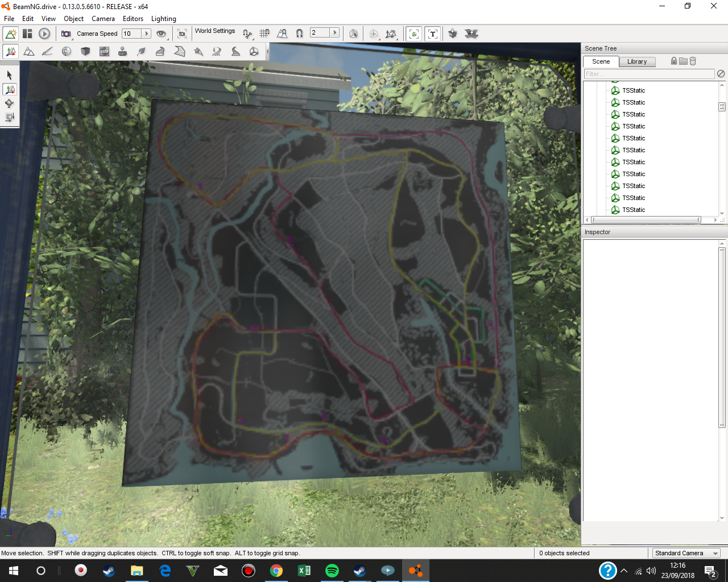Screen dimensions: 728x582
Task: Expand the Camera Speed arrow popup
Action: click(147, 34)
